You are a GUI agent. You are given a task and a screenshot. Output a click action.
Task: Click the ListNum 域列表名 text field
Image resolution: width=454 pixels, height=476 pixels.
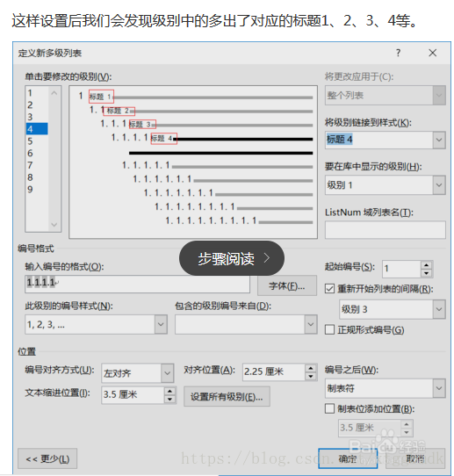click(x=386, y=229)
